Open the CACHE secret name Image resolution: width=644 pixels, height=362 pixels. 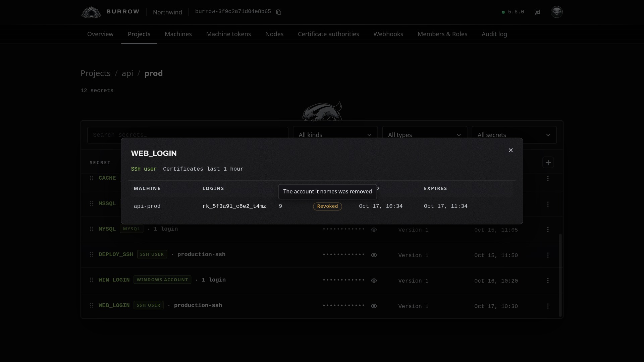[x=107, y=178]
